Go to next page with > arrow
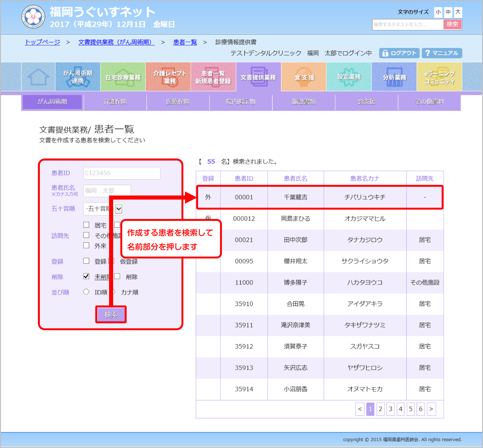 coord(431,409)
